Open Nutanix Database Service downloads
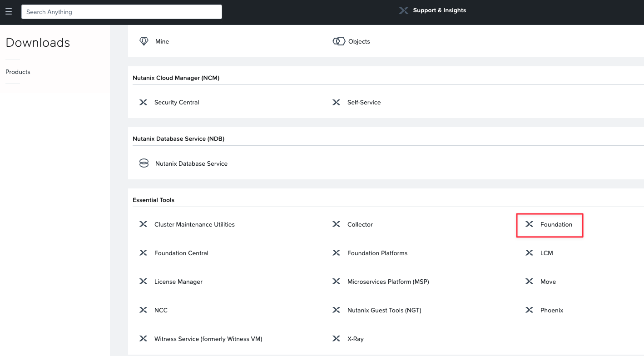Image resolution: width=644 pixels, height=356 pixels. coord(191,163)
